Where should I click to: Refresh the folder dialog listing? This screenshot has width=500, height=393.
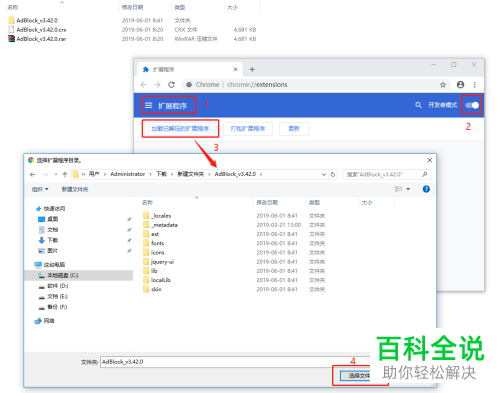pyautogui.click(x=333, y=174)
